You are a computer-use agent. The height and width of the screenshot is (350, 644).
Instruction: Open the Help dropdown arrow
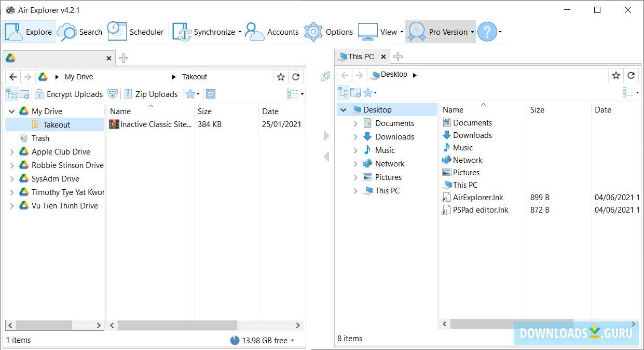pos(500,32)
